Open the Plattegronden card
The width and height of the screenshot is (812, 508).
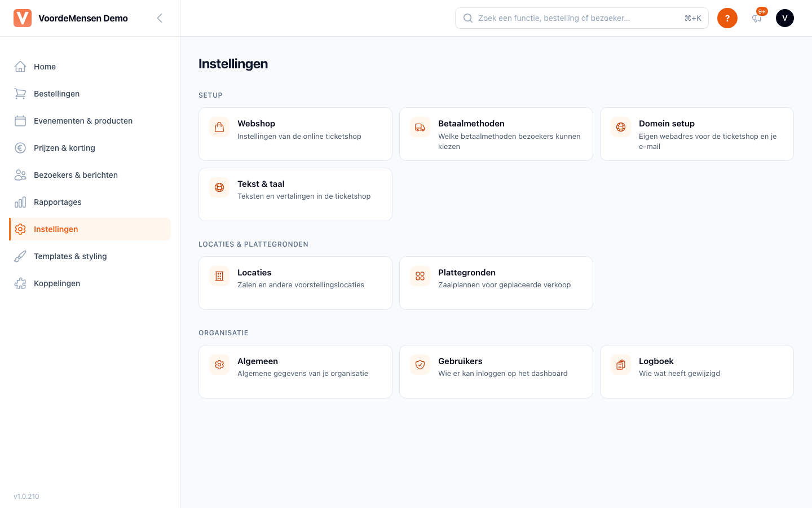pos(496,283)
